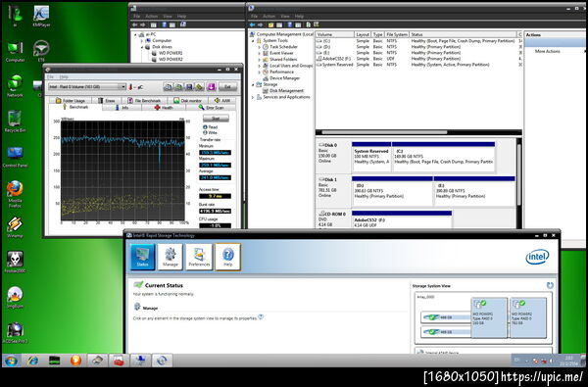This screenshot has width=588, height=387.
Task: Select WD POWER1 under Disk drives
Action: point(167,53)
